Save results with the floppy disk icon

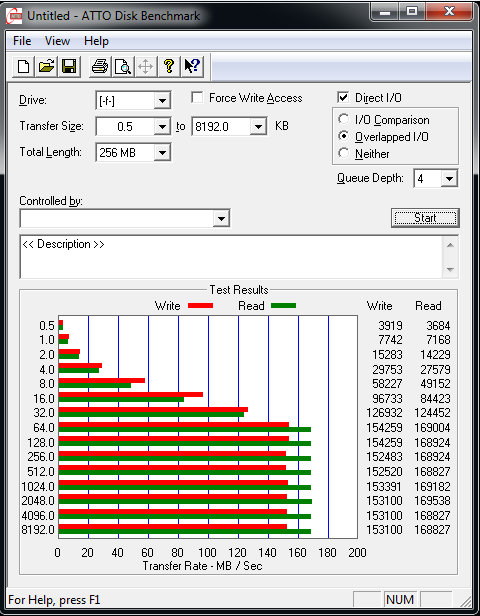point(69,66)
